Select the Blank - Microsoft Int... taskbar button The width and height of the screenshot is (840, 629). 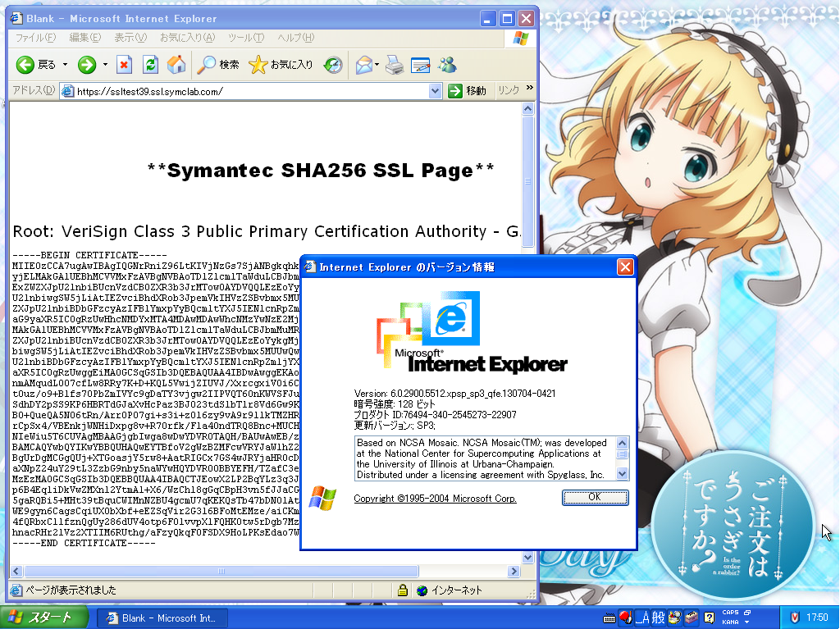click(162, 618)
